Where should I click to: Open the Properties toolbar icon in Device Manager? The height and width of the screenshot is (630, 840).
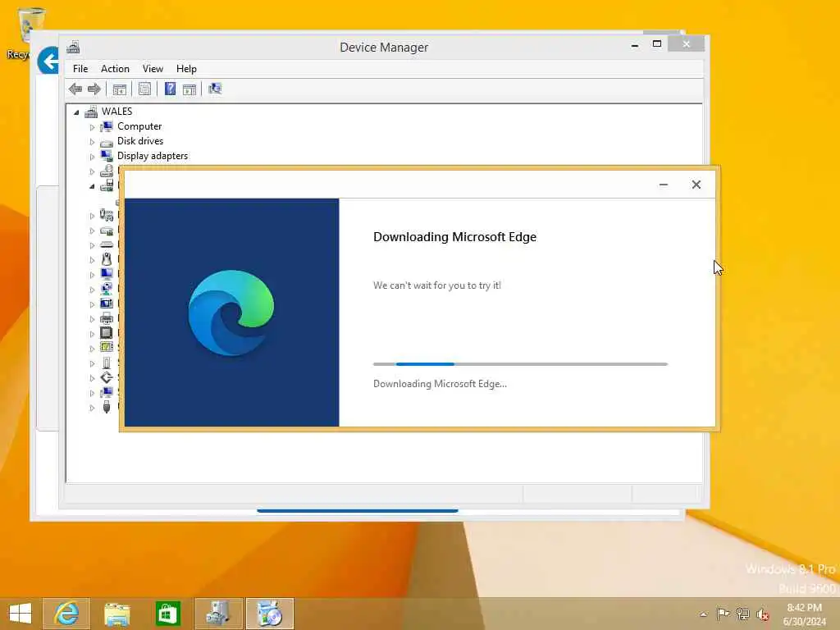click(144, 89)
